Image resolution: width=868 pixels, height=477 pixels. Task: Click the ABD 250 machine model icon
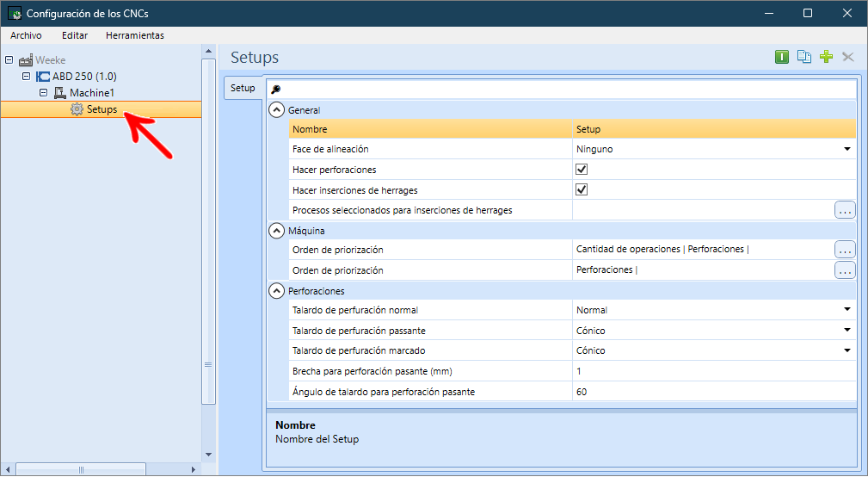[43, 77]
